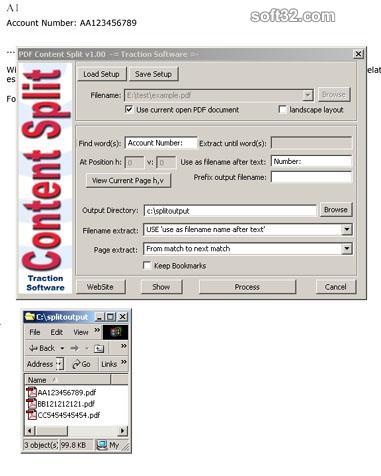Click the Go button in address bar

[x=82, y=364]
